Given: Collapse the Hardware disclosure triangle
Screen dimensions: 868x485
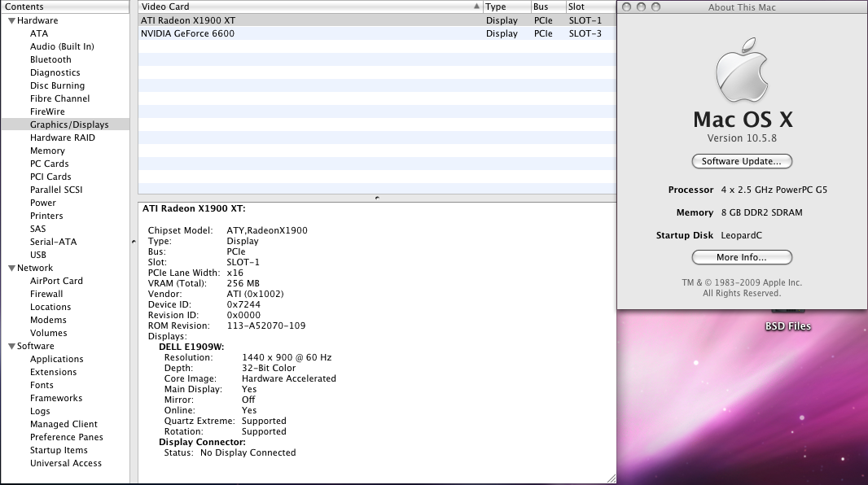Looking at the screenshot, I should point(11,21).
